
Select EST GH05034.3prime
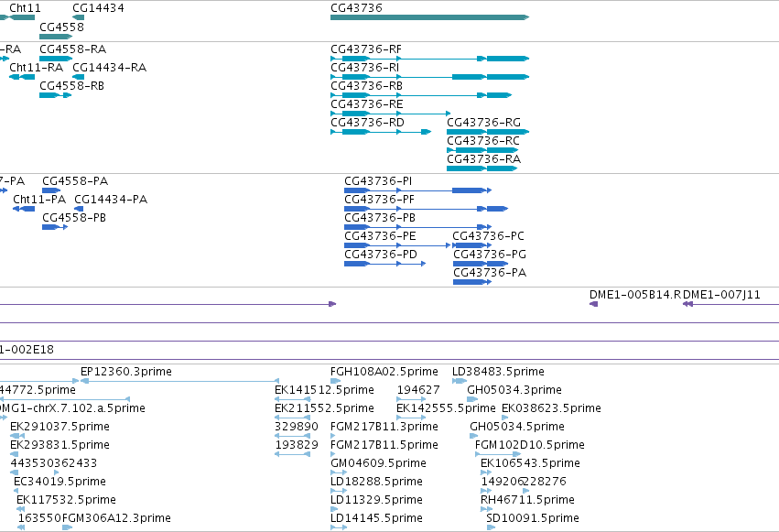coord(472,400)
